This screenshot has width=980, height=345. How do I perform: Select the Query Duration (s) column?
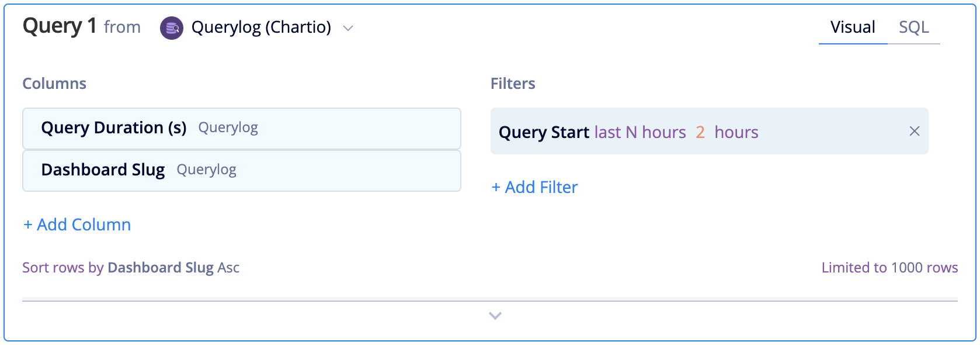(x=242, y=129)
